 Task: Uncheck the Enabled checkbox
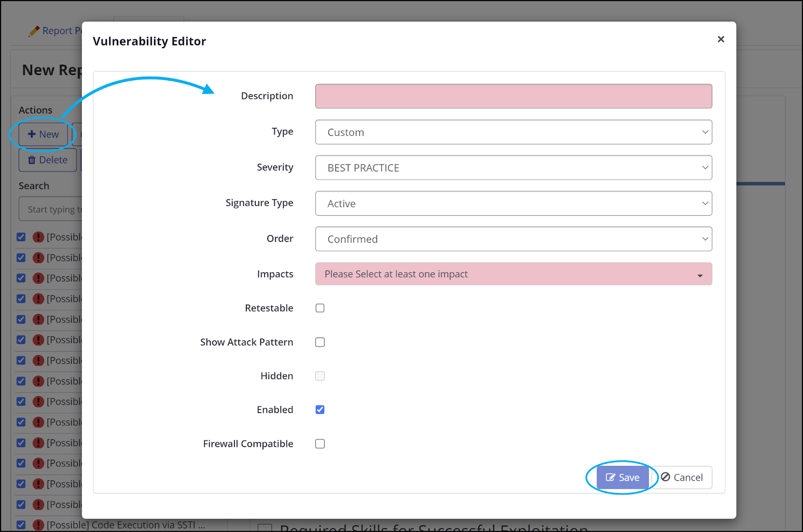(x=320, y=409)
